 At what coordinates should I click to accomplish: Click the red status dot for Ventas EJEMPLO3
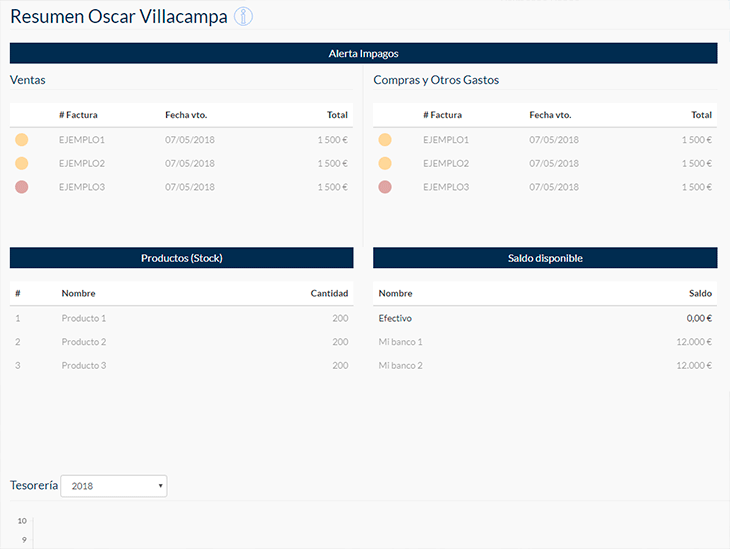21,187
